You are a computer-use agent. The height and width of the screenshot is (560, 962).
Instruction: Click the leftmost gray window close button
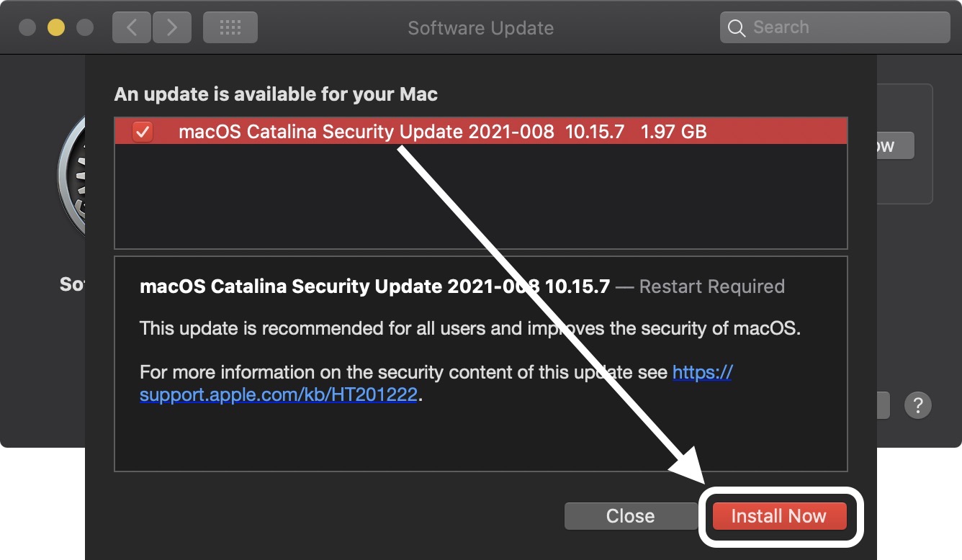27,28
